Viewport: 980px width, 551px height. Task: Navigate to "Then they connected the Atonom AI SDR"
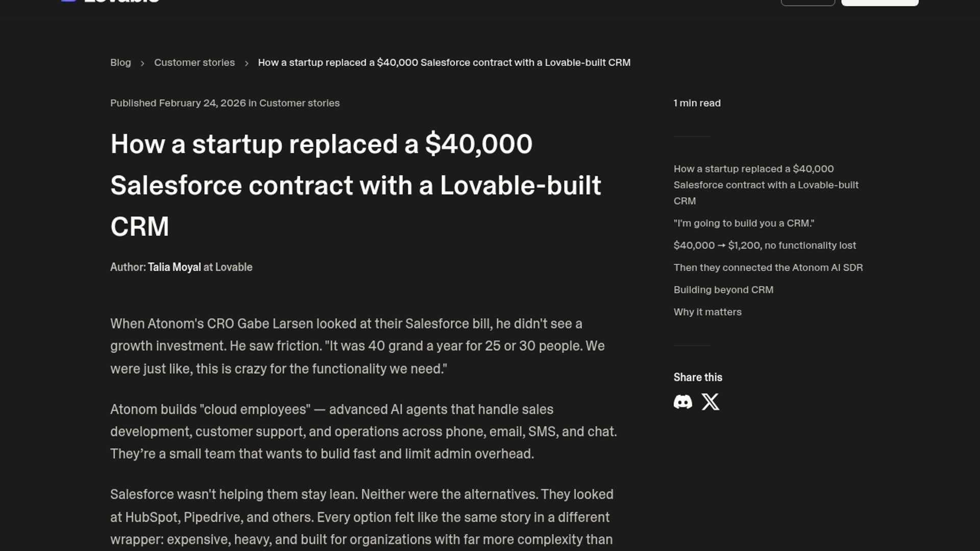point(768,268)
